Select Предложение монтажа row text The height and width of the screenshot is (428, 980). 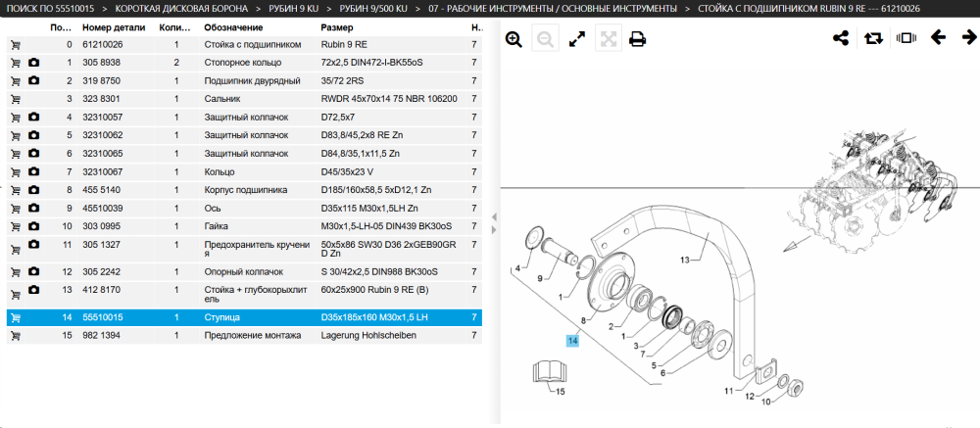(253, 336)
